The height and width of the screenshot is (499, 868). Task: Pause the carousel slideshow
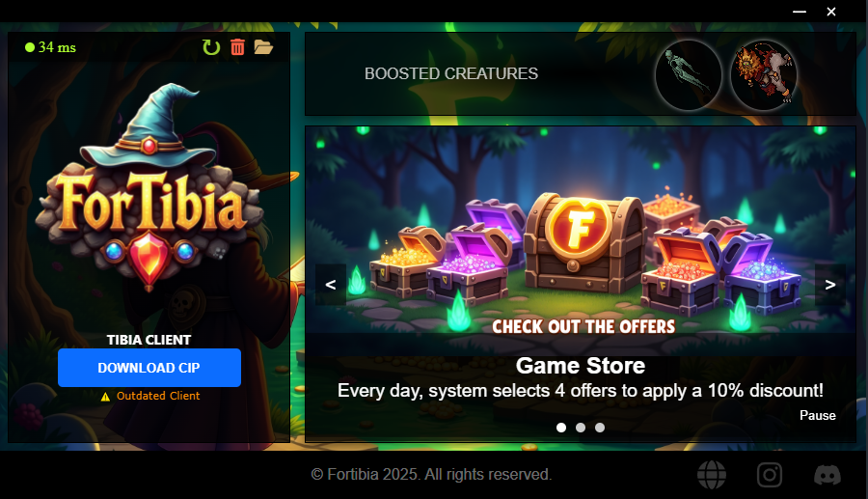818,415
